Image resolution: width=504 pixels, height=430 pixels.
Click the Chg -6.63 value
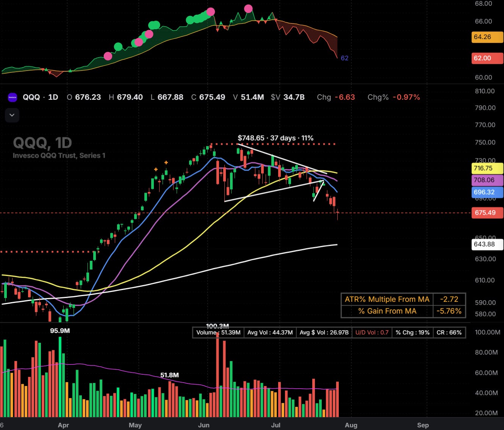click(336, 97)
